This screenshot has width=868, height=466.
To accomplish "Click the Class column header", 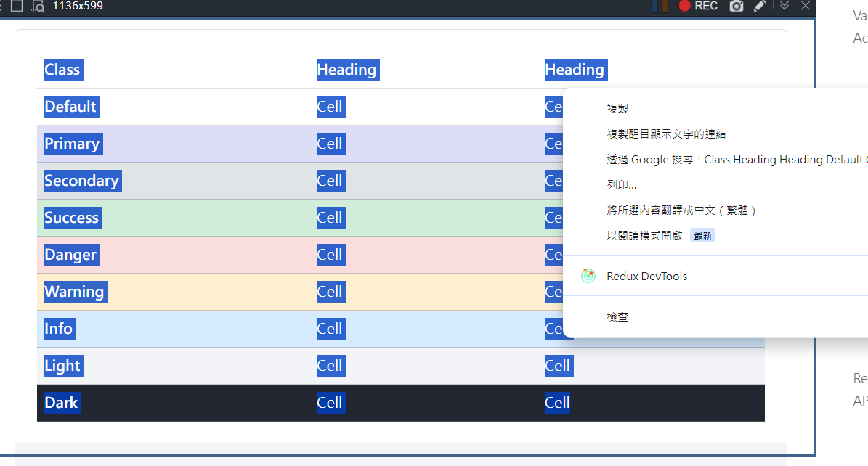I will (62, 70).
